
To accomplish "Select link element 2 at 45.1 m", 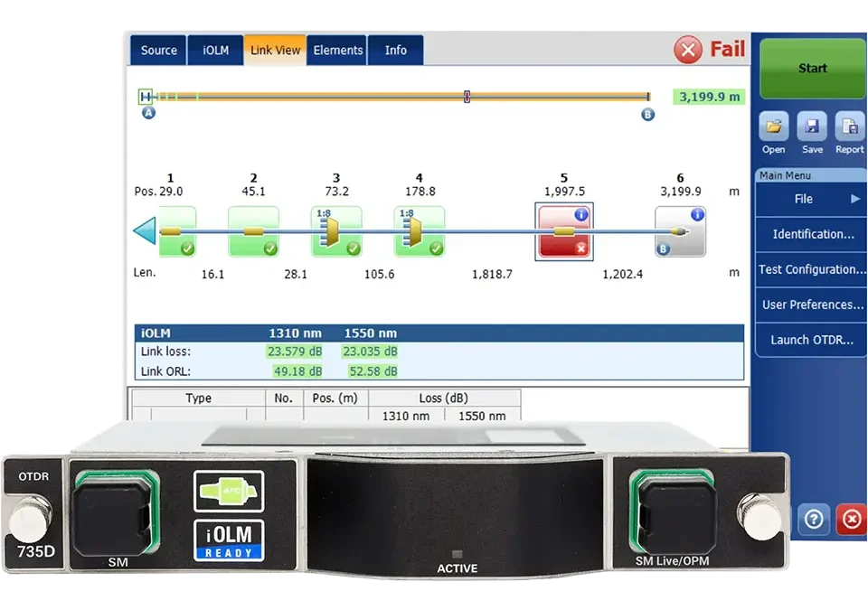I will (253, 231).
